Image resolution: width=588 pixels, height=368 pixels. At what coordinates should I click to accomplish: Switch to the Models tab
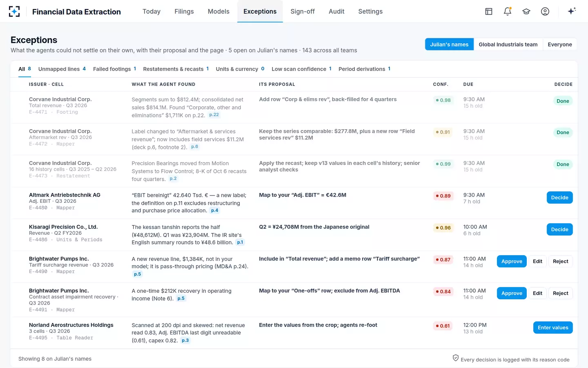tap(218, 11)
